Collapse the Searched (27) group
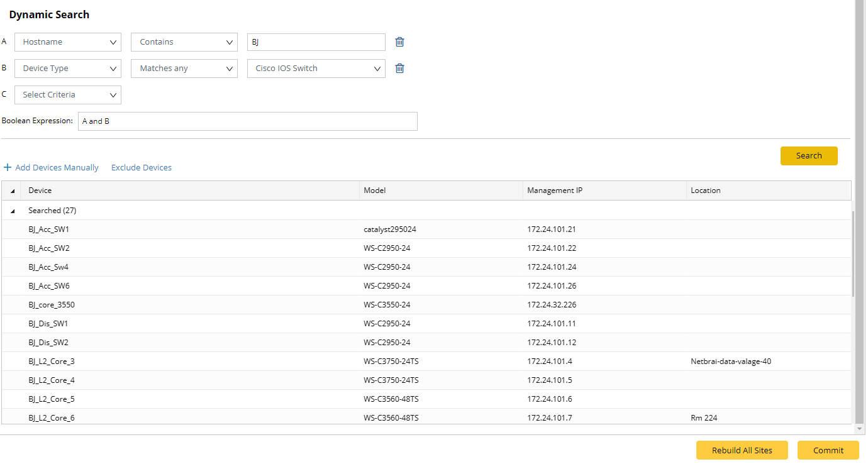Screen dimensions: 868x469 pyautogui.click(x=13, y=211)
